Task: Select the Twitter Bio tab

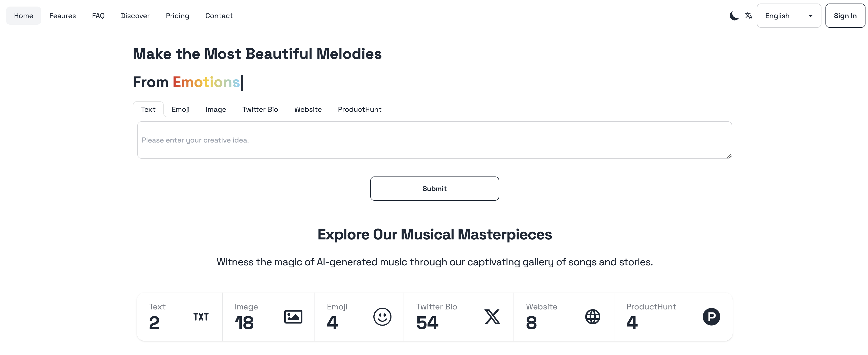Action: point(260,110)
